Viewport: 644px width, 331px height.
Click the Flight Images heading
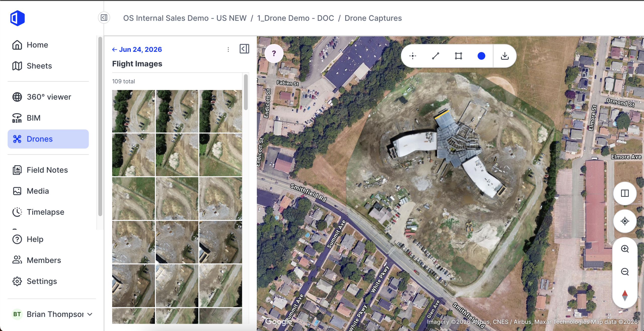[137, 64]
